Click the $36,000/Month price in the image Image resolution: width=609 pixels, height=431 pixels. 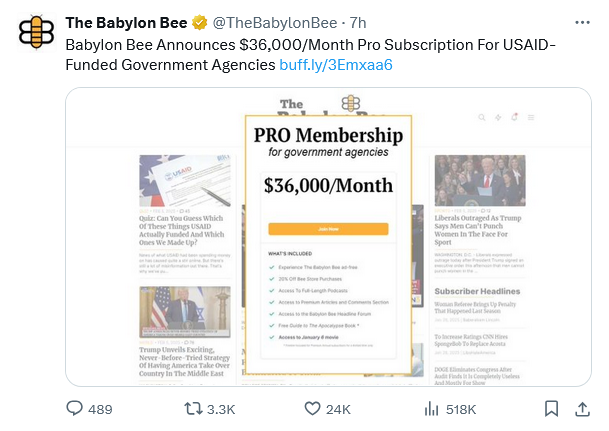point(328,185)
